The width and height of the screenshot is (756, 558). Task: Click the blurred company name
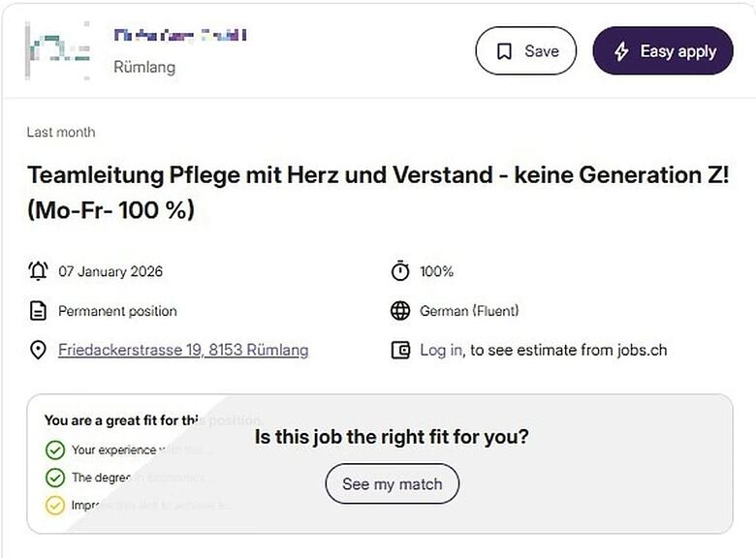coord(180,36)
